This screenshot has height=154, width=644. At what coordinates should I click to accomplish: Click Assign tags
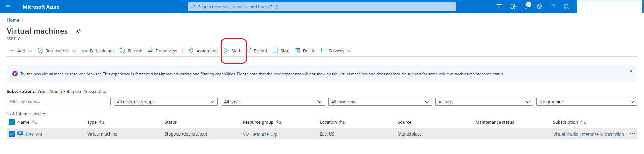tap(203, 51)
